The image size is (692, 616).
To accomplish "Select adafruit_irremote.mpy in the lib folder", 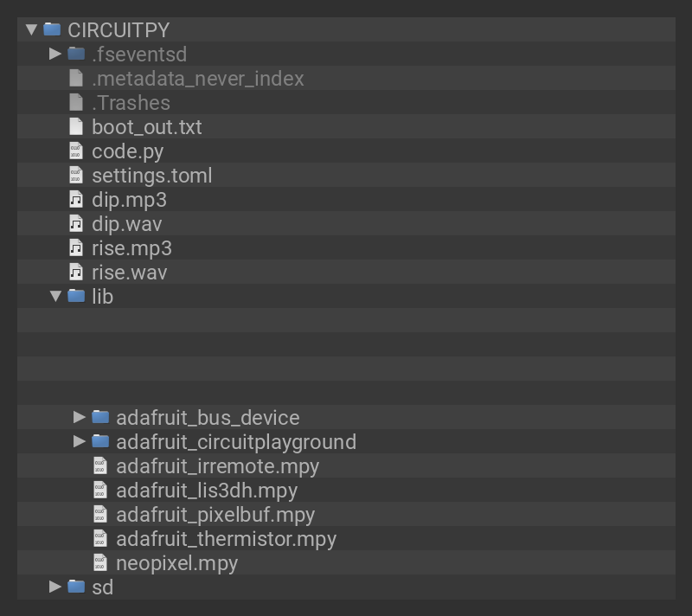I will point(217,465).
